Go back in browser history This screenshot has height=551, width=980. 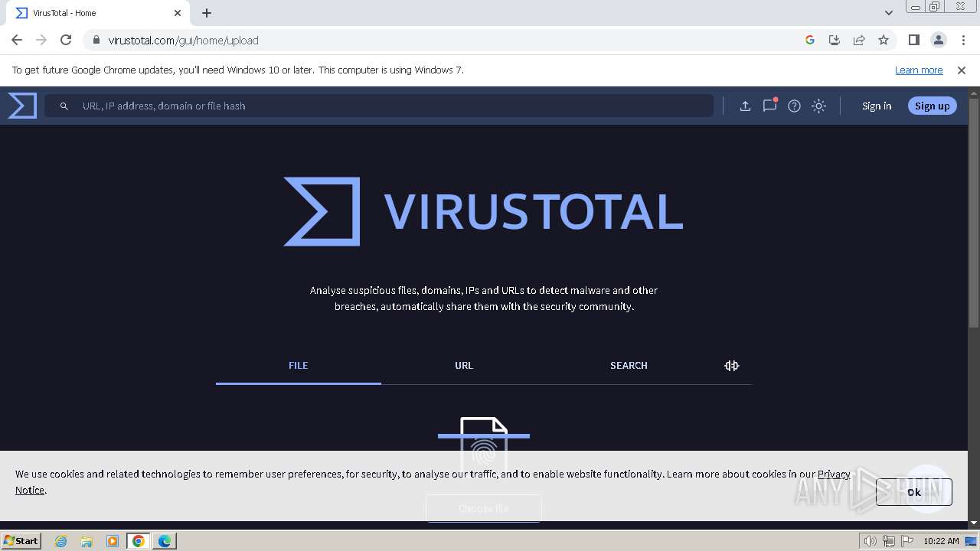coord(17,40)
